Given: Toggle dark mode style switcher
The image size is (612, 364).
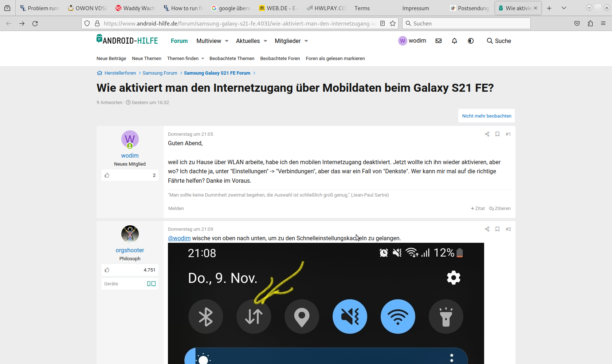Looking at the screenshot, I should pyautogui.click(x=471, y=41).
